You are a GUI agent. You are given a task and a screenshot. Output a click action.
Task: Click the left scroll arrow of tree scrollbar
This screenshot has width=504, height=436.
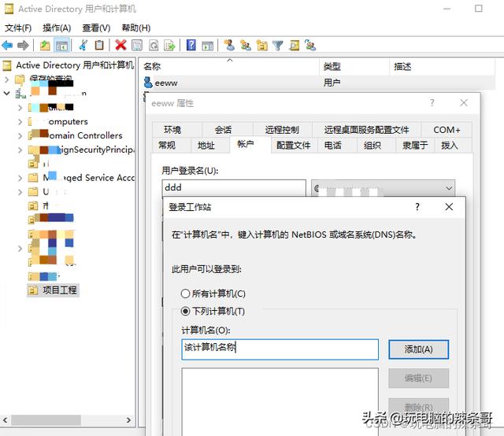click(x=6, y=420)
